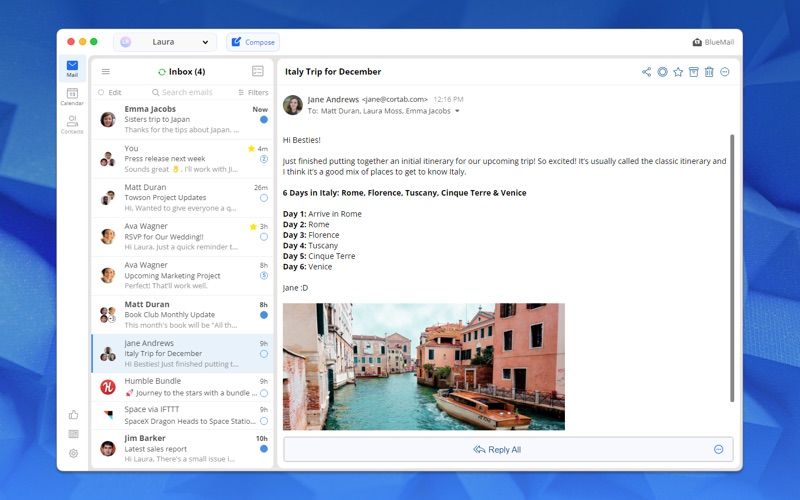This screenshot has width=800, height=500.
Task: Click the 12:16 PM timestamp in the email header
Action: [x=448, y=99]
